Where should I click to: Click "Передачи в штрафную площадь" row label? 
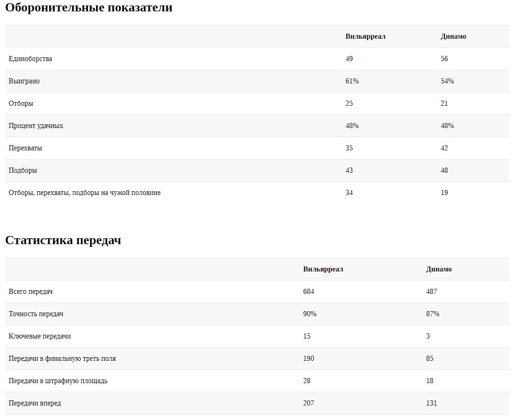(58, 381)
